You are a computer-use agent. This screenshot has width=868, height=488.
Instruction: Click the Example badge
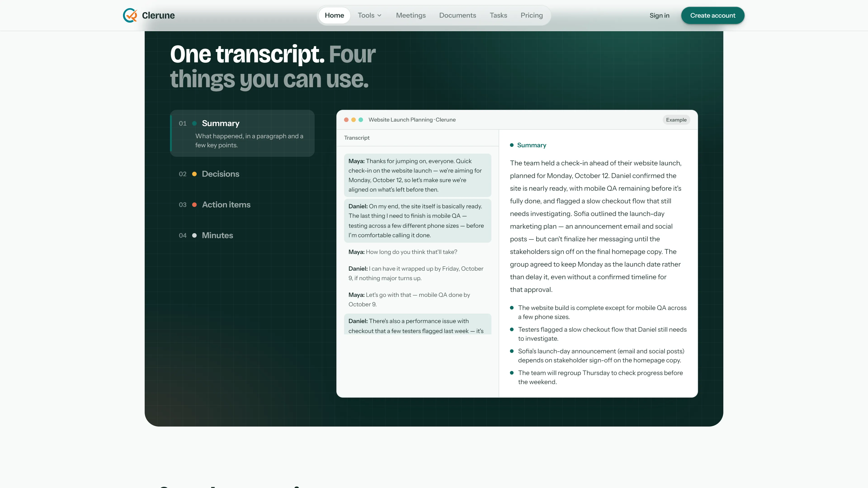676,120
